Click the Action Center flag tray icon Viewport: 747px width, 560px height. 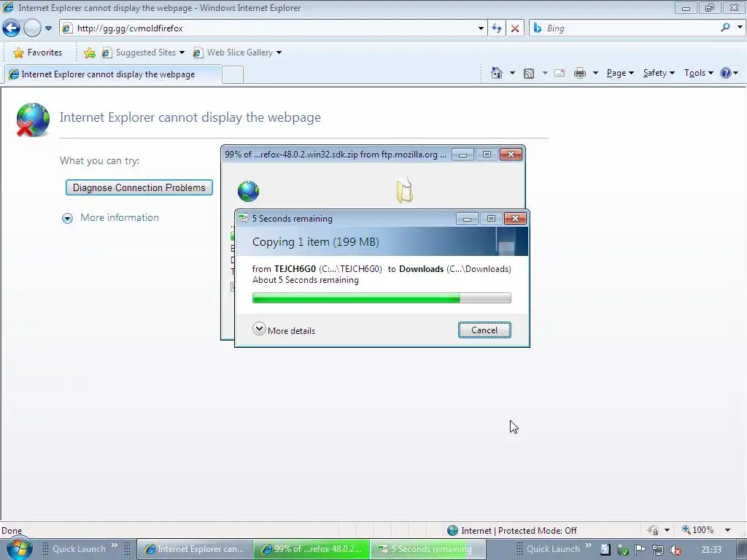click(x=640, y=550)
